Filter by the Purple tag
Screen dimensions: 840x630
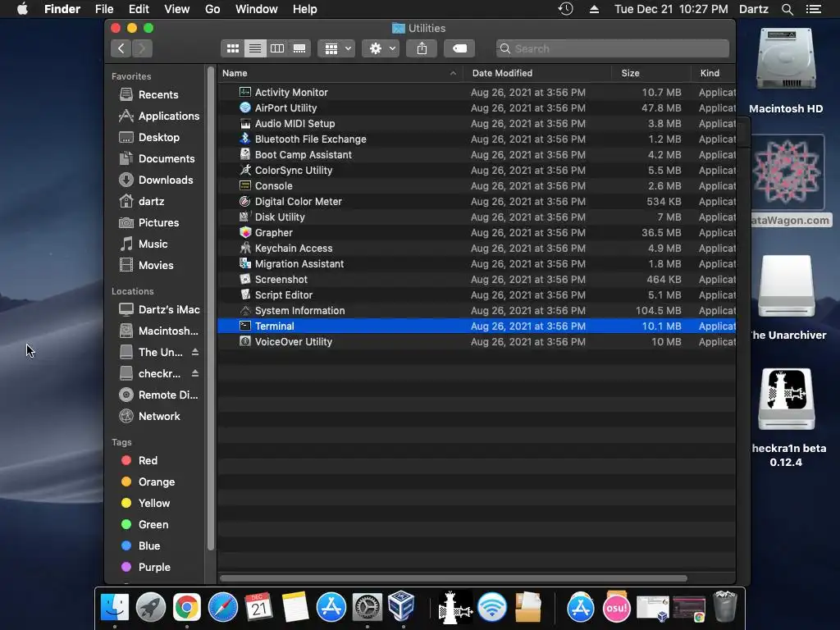tap(153, 568)
